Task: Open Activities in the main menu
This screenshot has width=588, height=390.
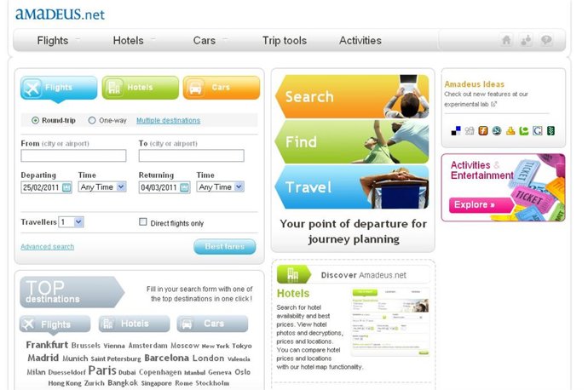Action: (360, 41)
